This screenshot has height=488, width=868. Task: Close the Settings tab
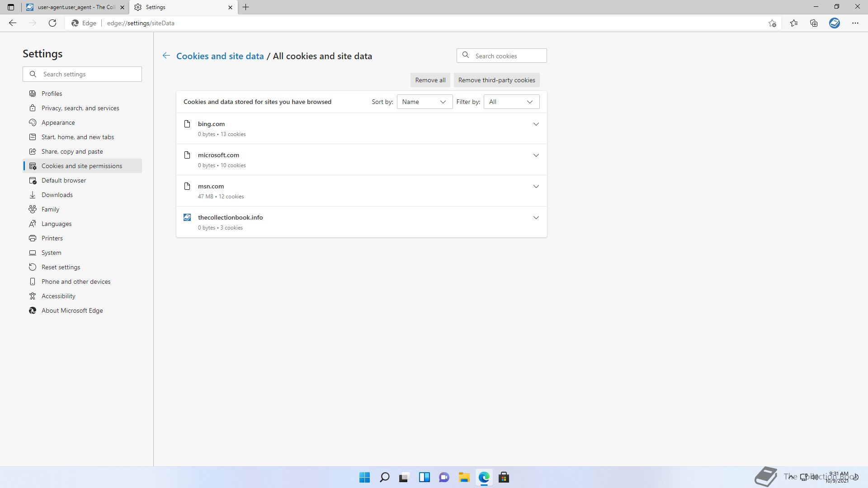(x=230, y=7)
